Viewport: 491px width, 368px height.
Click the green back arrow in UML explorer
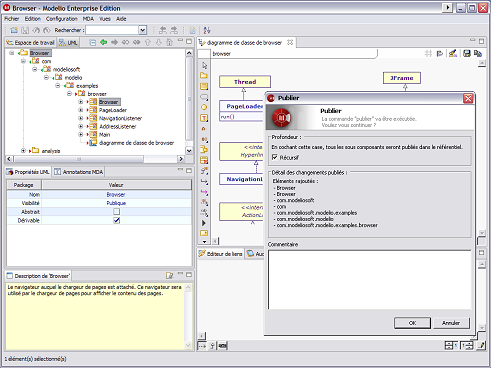(x=104, y=42)
